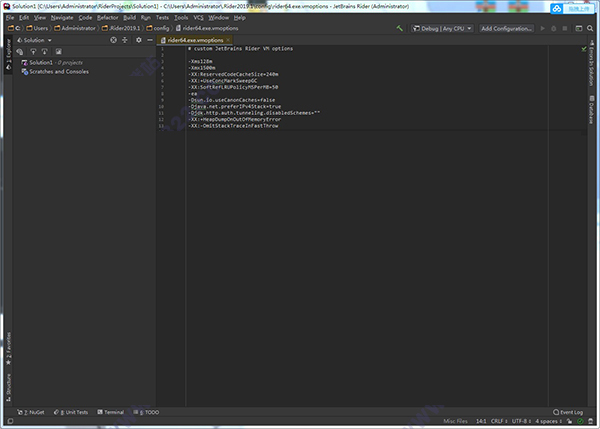Toggle the Errors In Solution side tab

click(590, 63)
